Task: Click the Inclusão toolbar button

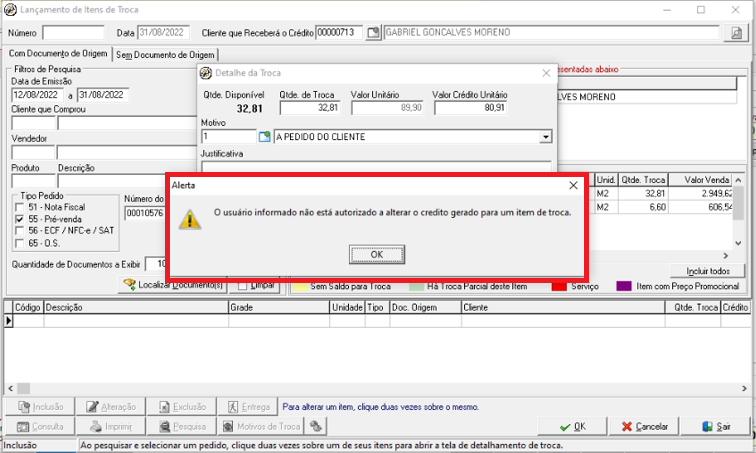Action: click(x=40, y=407)
